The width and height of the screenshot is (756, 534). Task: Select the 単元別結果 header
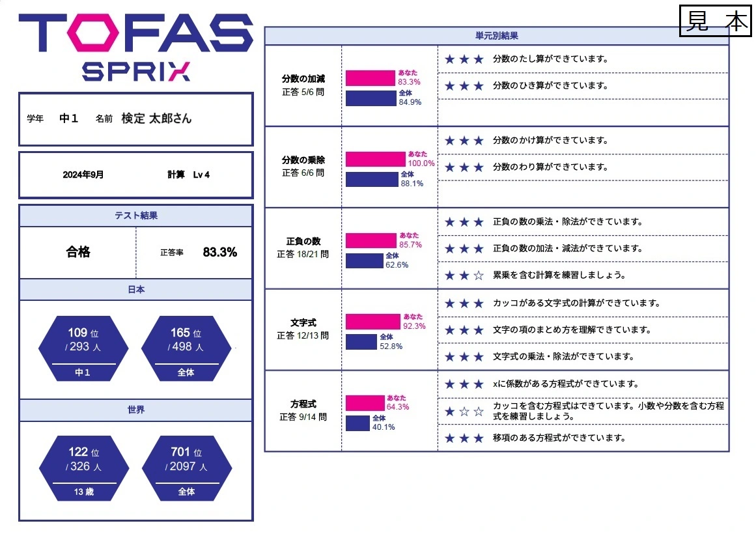tap(496, 36)
